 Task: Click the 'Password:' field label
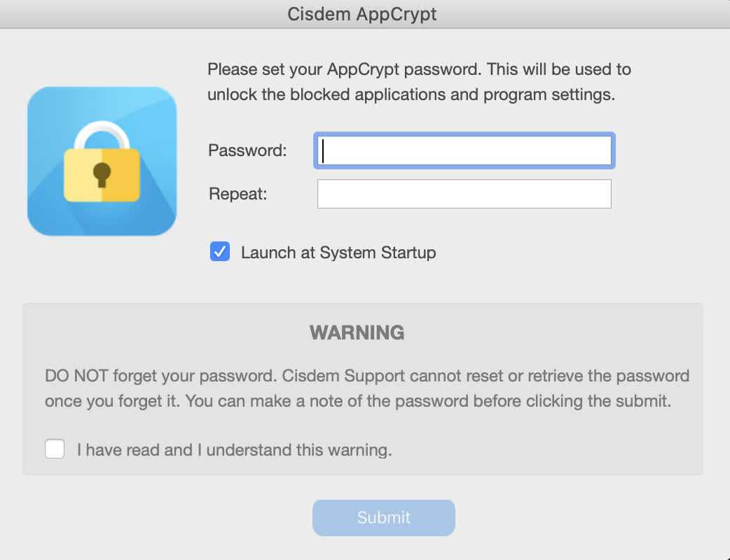tap(247, 150)
